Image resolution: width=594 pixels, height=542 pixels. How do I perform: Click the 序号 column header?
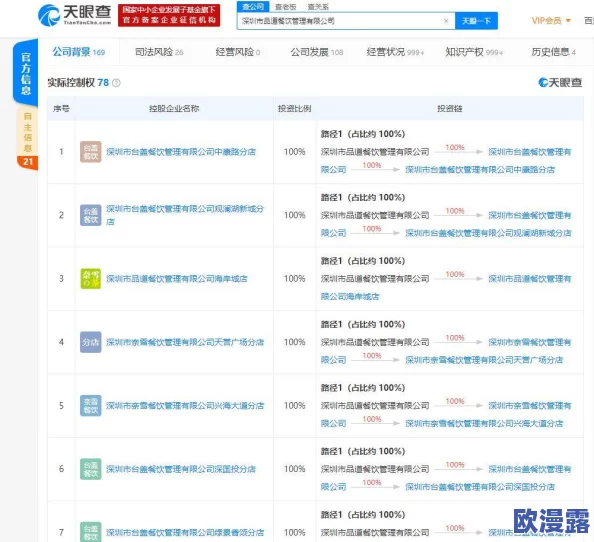click(x=61, y=109)
